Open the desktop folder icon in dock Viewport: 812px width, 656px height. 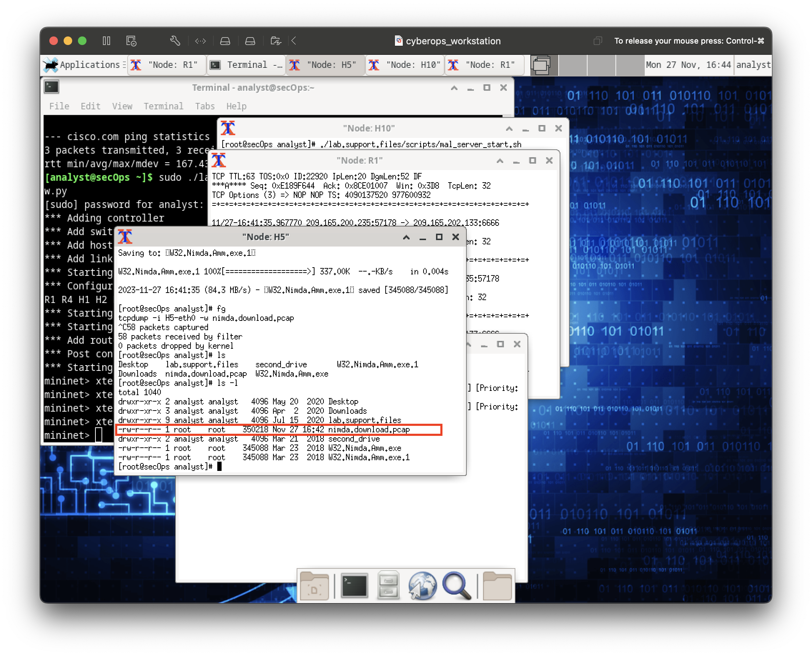pos(314,585)
